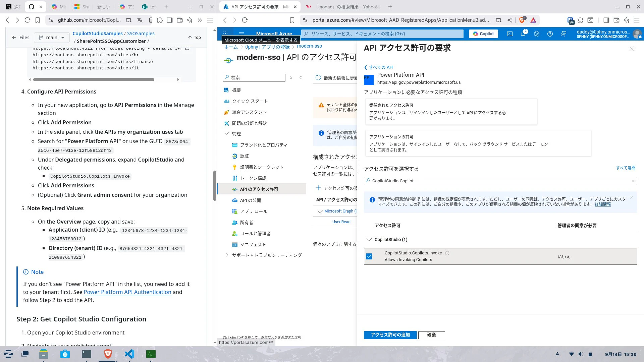Open CopilotStudioSamples repository link
The height and width of the screenshot is (362, 644).
click(98, 34)
